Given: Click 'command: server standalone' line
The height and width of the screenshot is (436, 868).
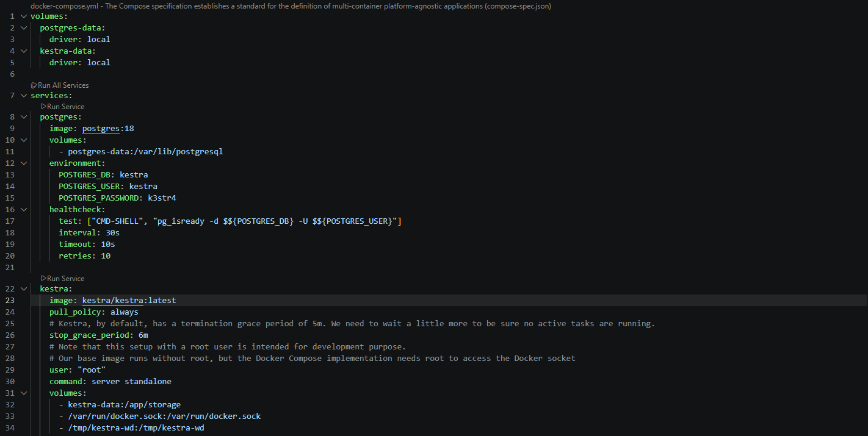Looking at the screenshot, I should [110, 382].
